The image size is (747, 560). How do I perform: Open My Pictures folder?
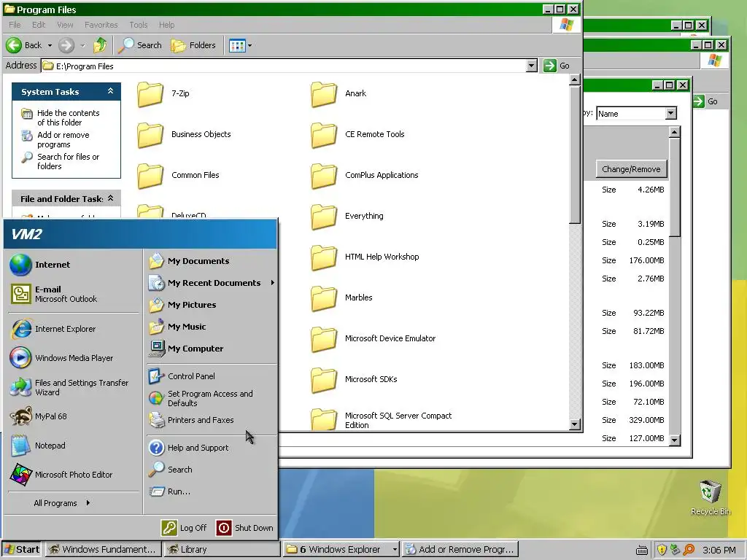coord(212,305)
